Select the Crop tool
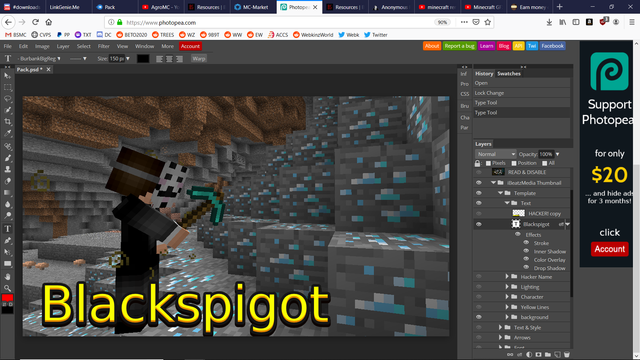This screenshot has width=640, height=360. pyautogui.click(x=7, y=122)
